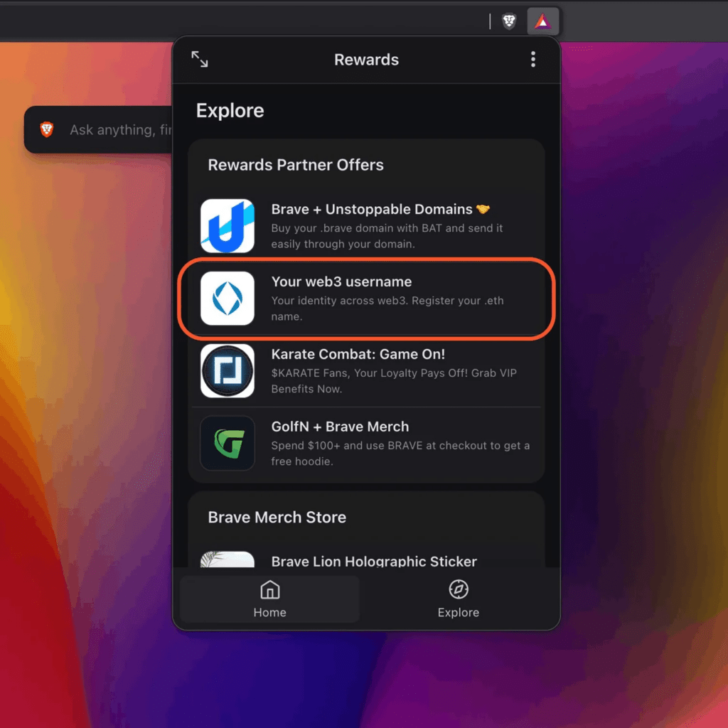Viewport: 728px width, 728px height.
Task: Open Brave Shields lion icon in toolbar
Action: coord(509,21)
